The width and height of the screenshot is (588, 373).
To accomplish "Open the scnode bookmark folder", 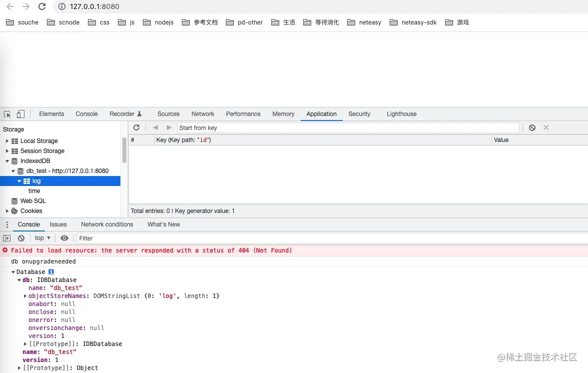I will 63,22.
